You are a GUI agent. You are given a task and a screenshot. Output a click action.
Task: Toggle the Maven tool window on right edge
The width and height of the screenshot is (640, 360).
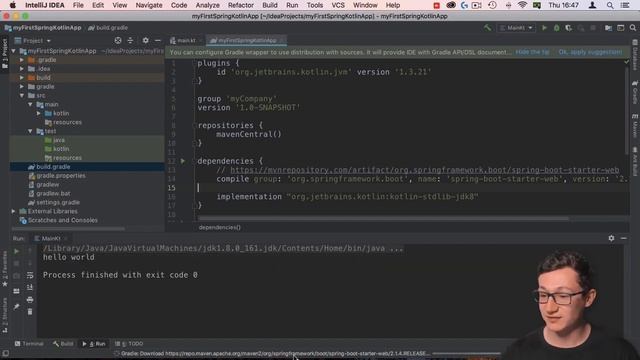pyautogui.click(x=635, y=126)
